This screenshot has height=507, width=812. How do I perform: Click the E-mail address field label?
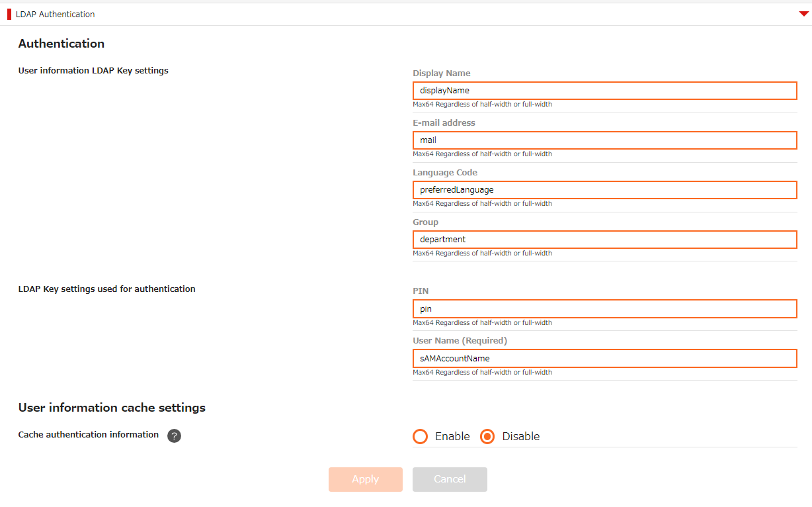(x=444, y=123)
